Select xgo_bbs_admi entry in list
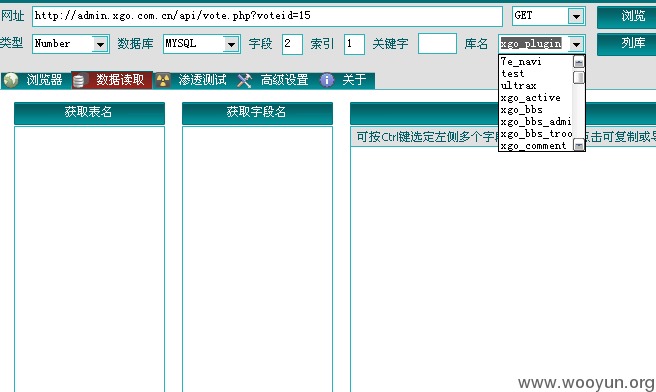 click(x=536, y=122)
